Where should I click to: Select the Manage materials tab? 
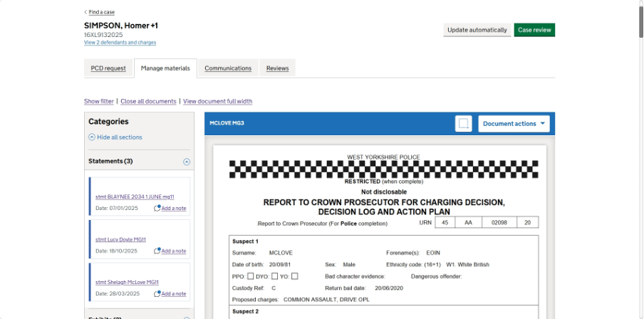point(165,68)
